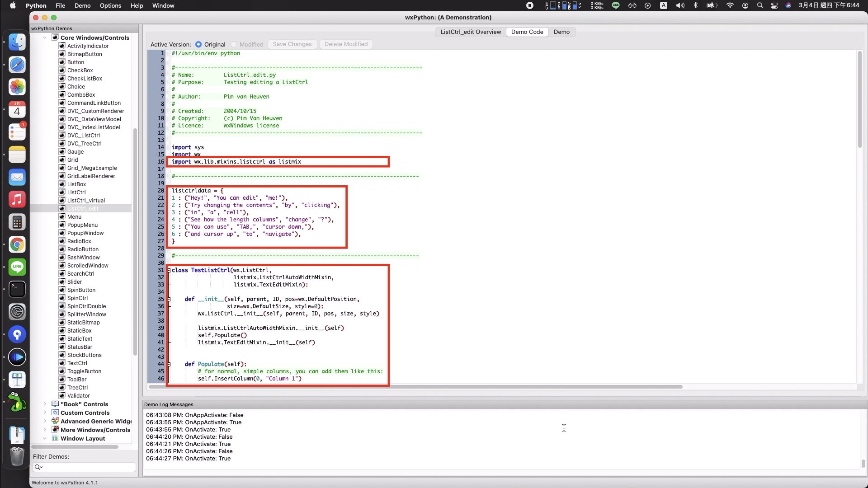Select the TreeCtrl demo

point(77,388)
